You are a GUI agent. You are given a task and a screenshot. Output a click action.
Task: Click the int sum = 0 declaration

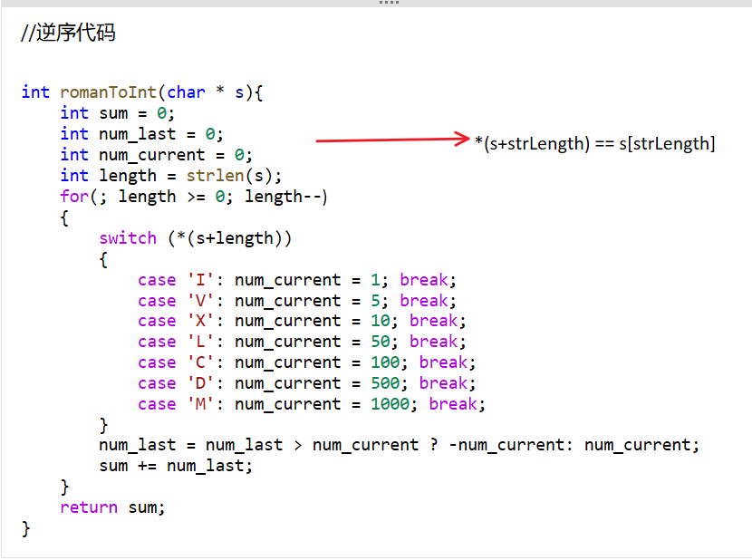tap(117, 112)
